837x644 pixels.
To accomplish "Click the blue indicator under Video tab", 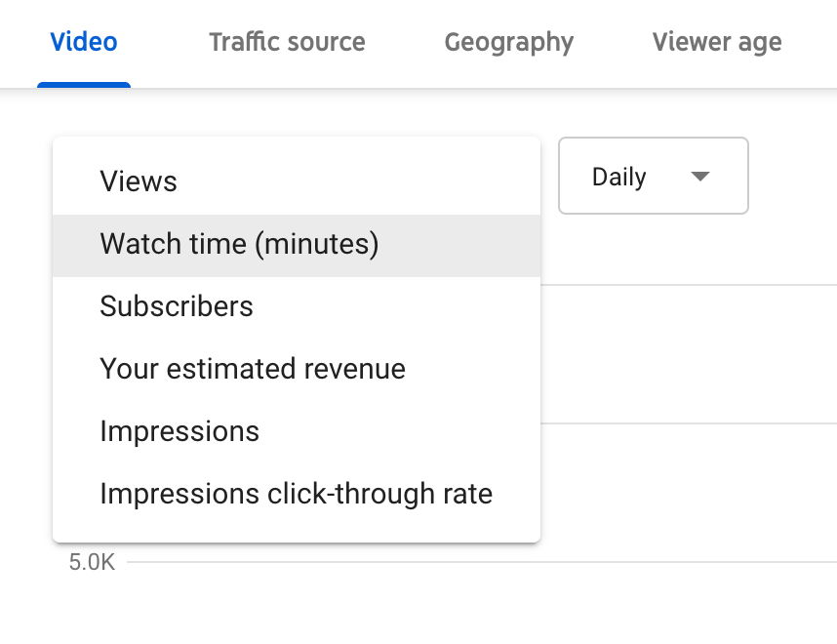I will pyautogui.click(x=84, y=85).
